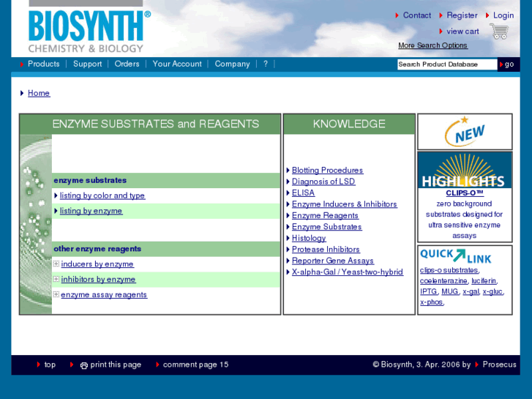Click the go search button

pyautogui.click(x=509, y=64)
